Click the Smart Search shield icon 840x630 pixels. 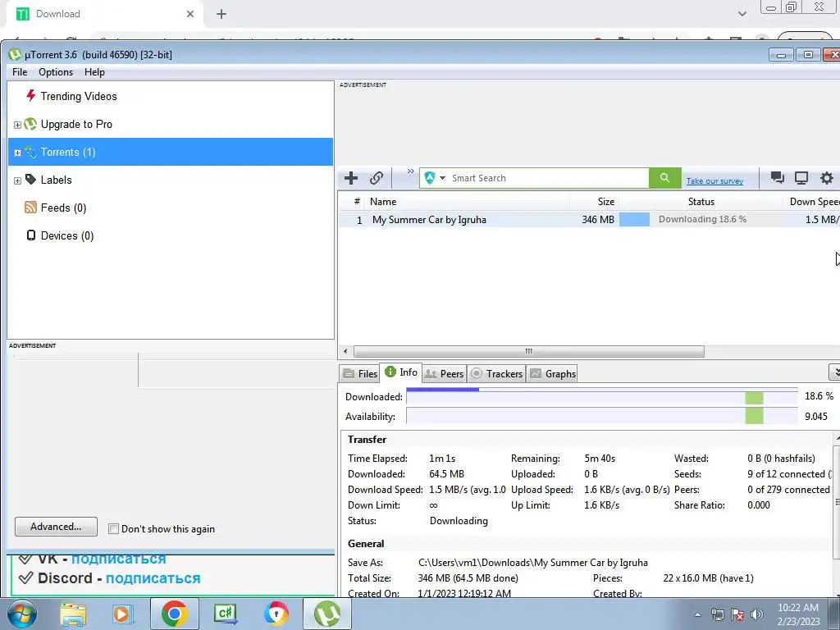coord(430,178)
